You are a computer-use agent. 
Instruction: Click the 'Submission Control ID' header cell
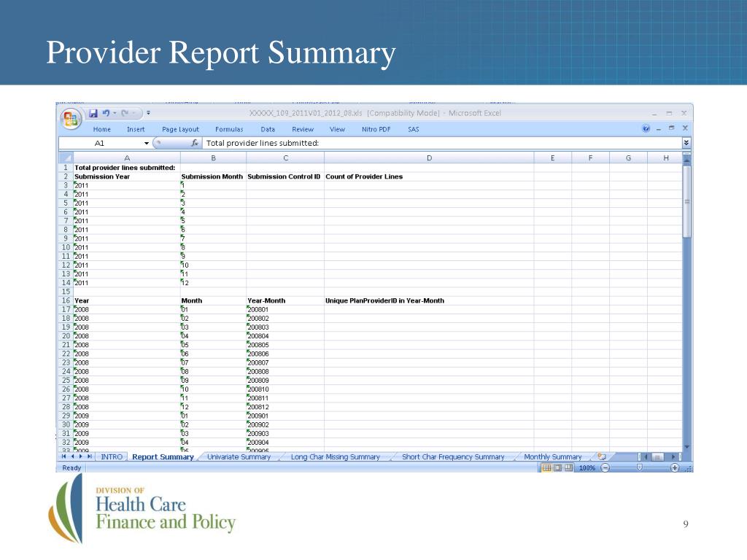tap(284, 176)
